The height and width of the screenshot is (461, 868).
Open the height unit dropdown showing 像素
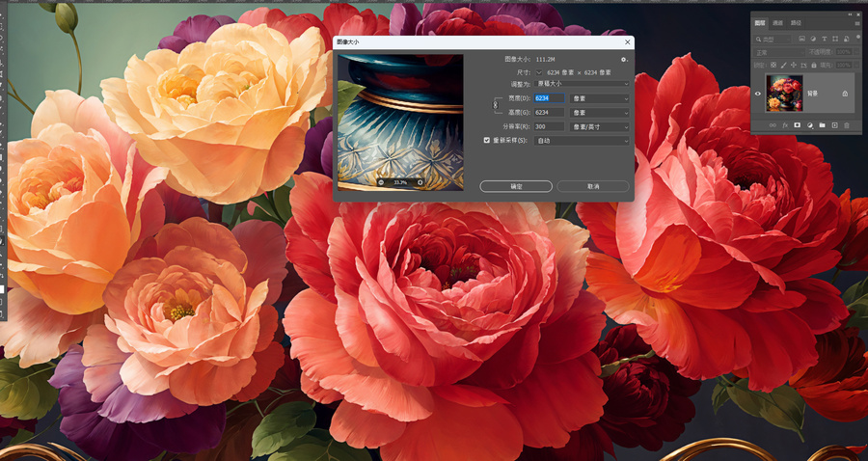point(600,112)
